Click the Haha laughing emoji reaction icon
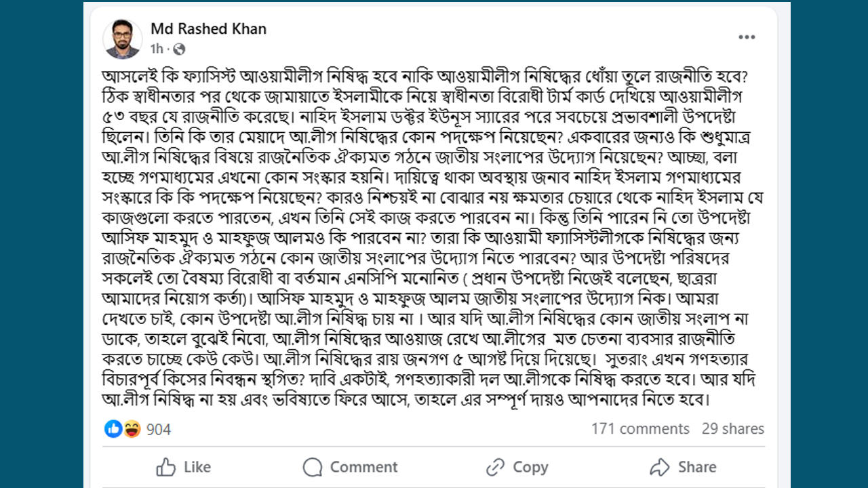The image size is (868, 488). coord(131,428)
